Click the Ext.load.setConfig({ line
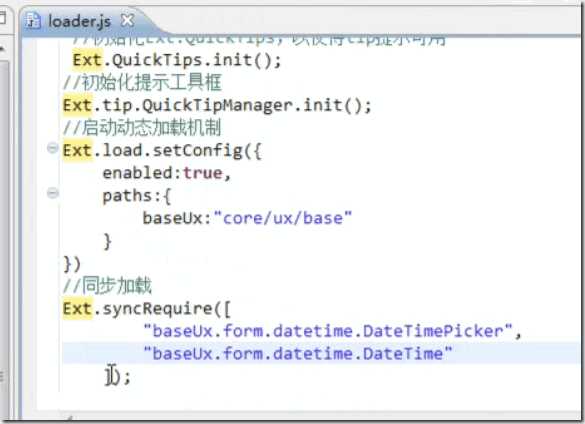Viewport: 585px width, 424px height. tap(162, 151)
